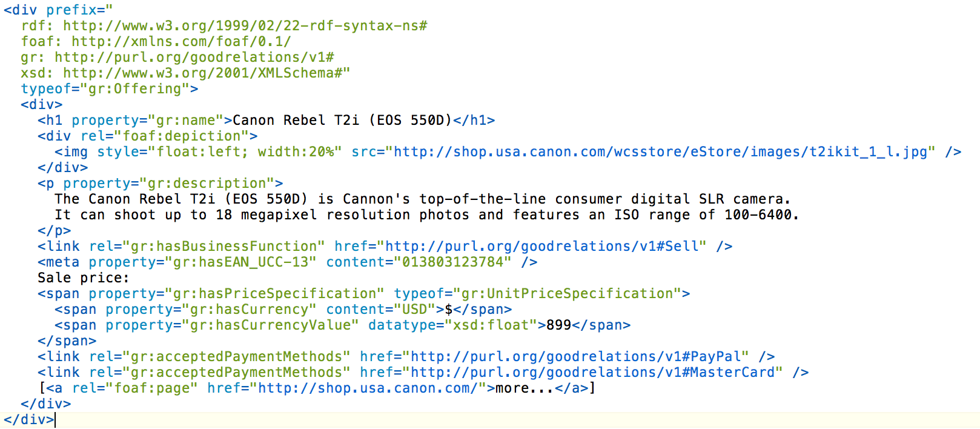Click the EAN content value 013803123784
This screenshot has width=980, height=429.
click(x=453, y=262)
